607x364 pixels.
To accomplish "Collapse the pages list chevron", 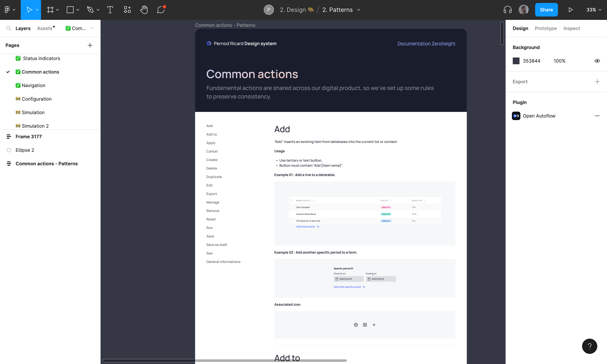I will (92, 28).
